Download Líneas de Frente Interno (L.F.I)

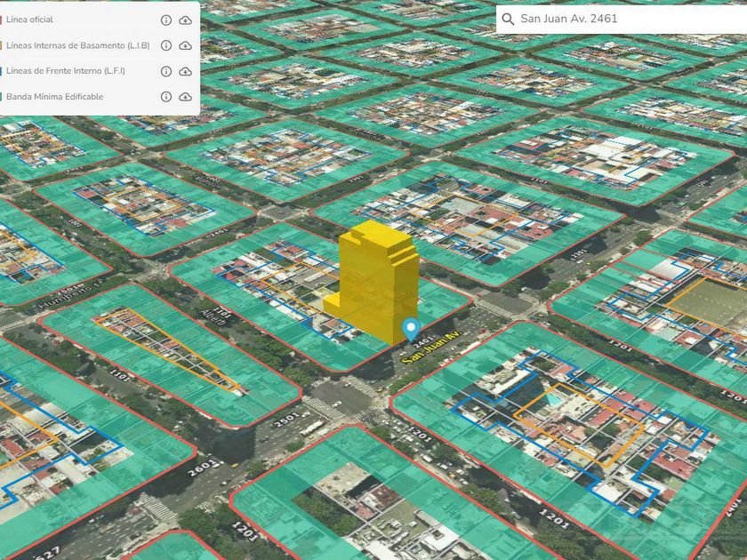pyautogui.click(x=185, y=71)
